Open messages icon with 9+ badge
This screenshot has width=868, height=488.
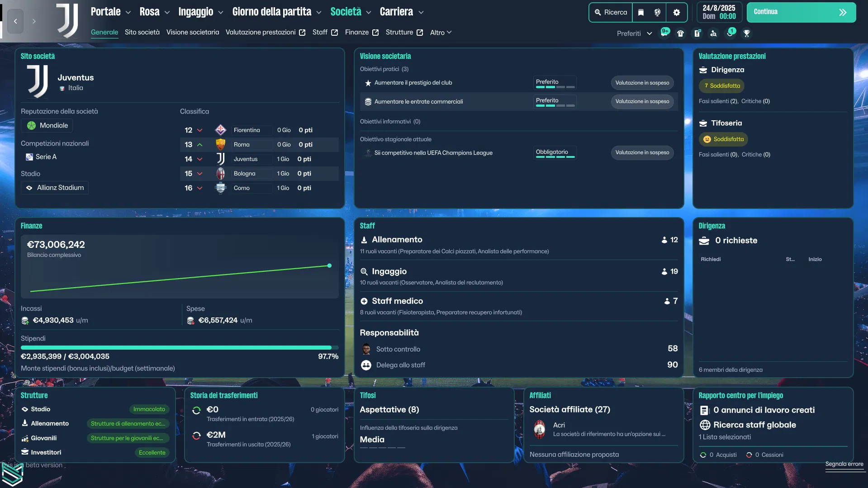pos(664,33)
